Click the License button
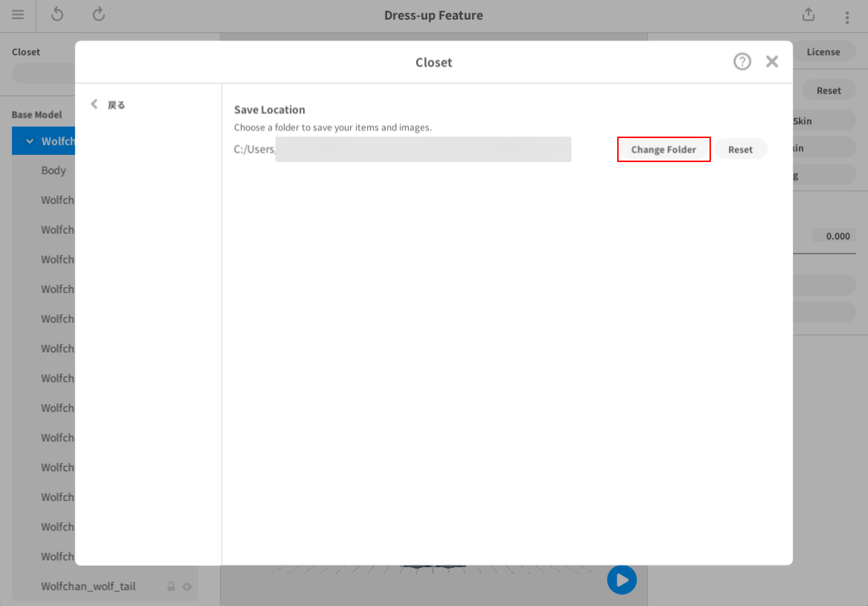868x606 pixels. [x=823, y=52]
